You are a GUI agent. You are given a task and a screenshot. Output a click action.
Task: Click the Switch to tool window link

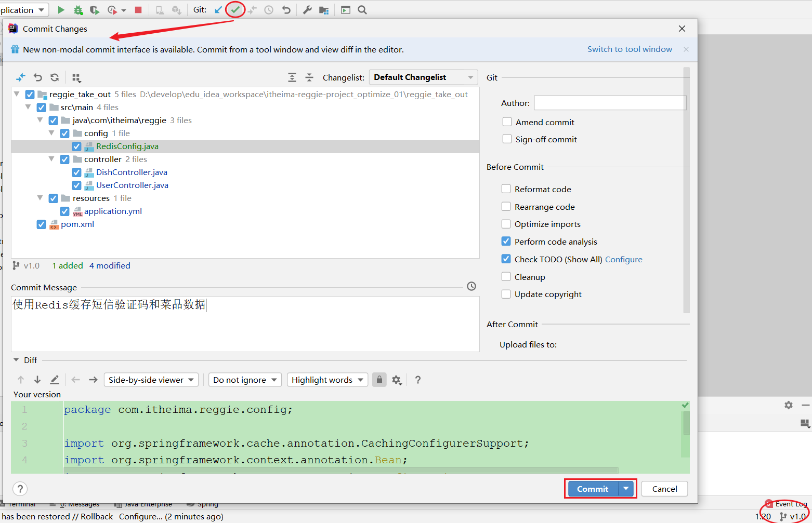[x=630, y=49]
